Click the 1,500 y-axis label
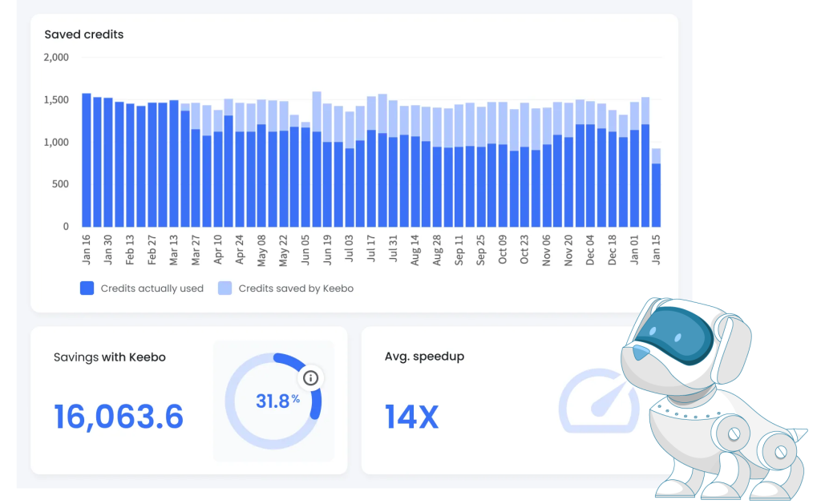The image size is (821, 504). click(56, 100)
